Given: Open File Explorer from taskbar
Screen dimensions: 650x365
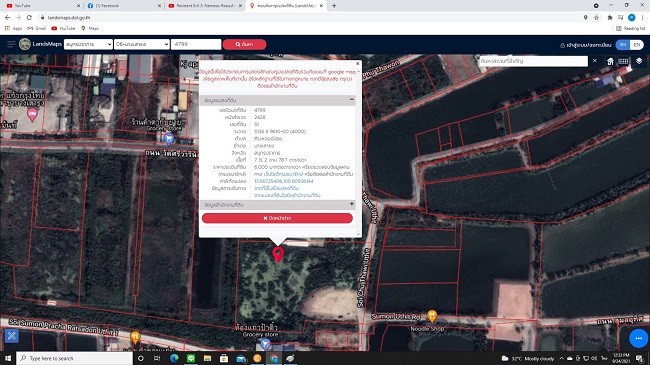Looking at the screenshot, I should (207, 358).
